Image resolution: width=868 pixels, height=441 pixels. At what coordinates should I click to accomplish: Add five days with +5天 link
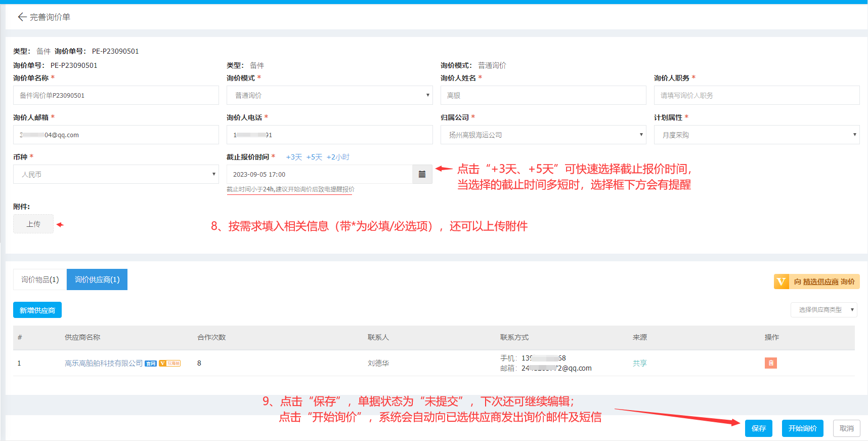click(x=314, y=157)
